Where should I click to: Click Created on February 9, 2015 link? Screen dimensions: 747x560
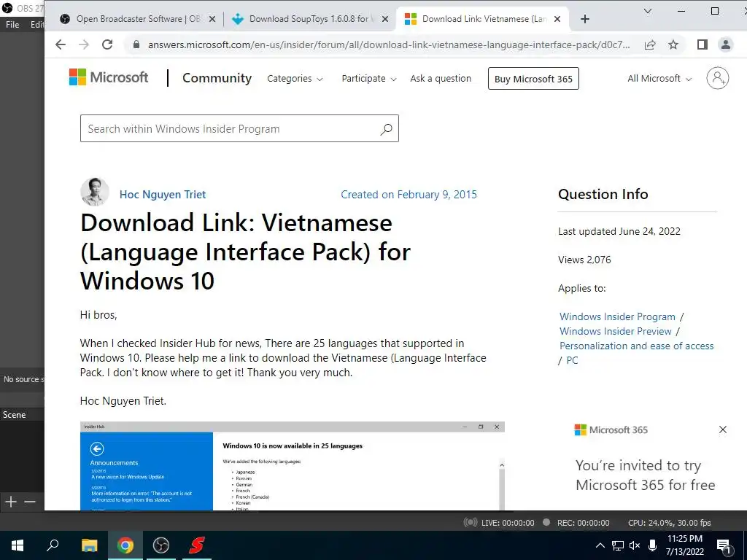pyautogui.click(x=409, y=195)
